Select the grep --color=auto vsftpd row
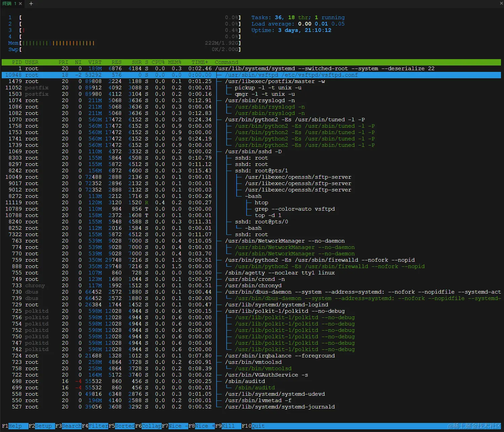 click(x=251, y=209)
